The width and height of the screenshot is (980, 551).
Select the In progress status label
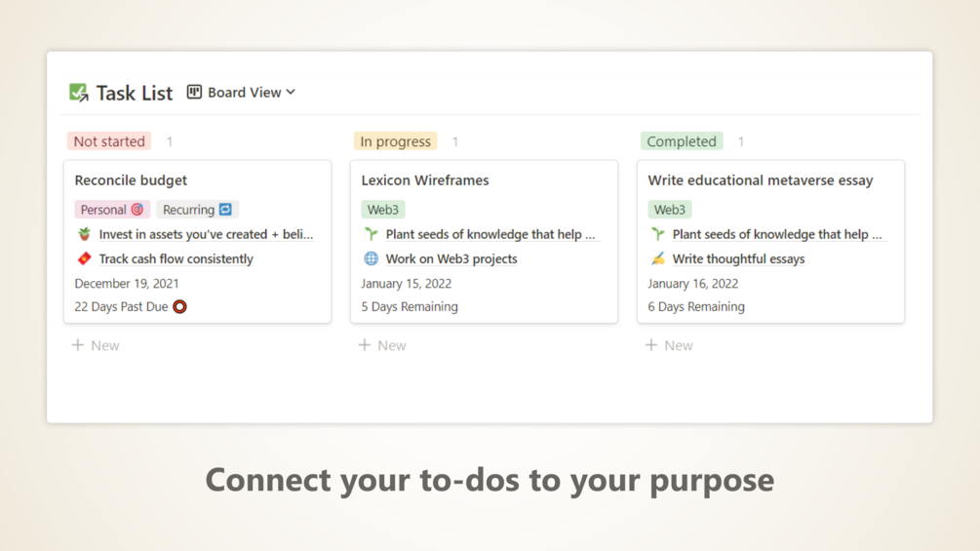(395, 141)
